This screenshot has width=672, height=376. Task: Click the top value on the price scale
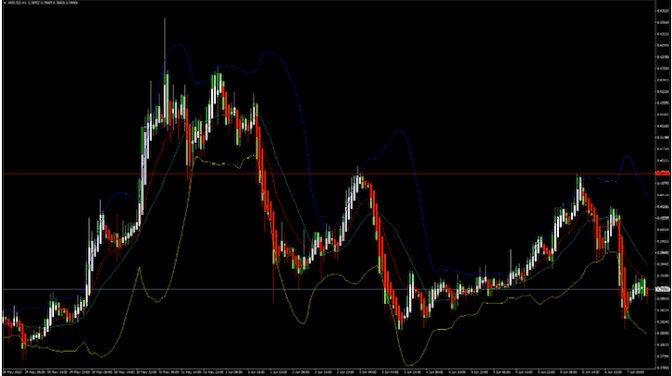coord(663,11)
